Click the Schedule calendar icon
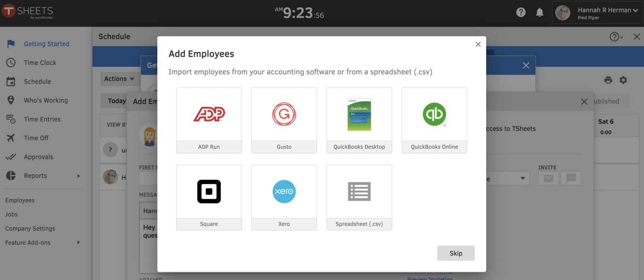This screenshot has width=644, height=280. (x=11, y=82)
